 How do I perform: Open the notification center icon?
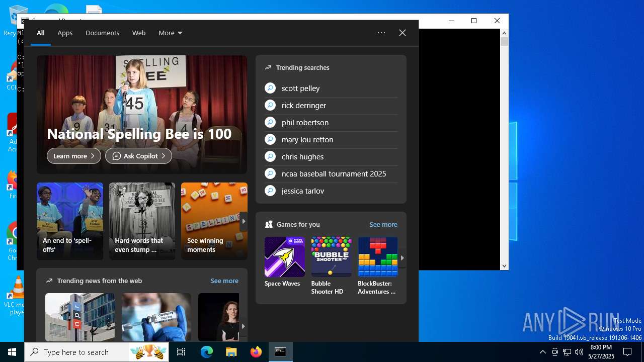(x=627, y=352)
